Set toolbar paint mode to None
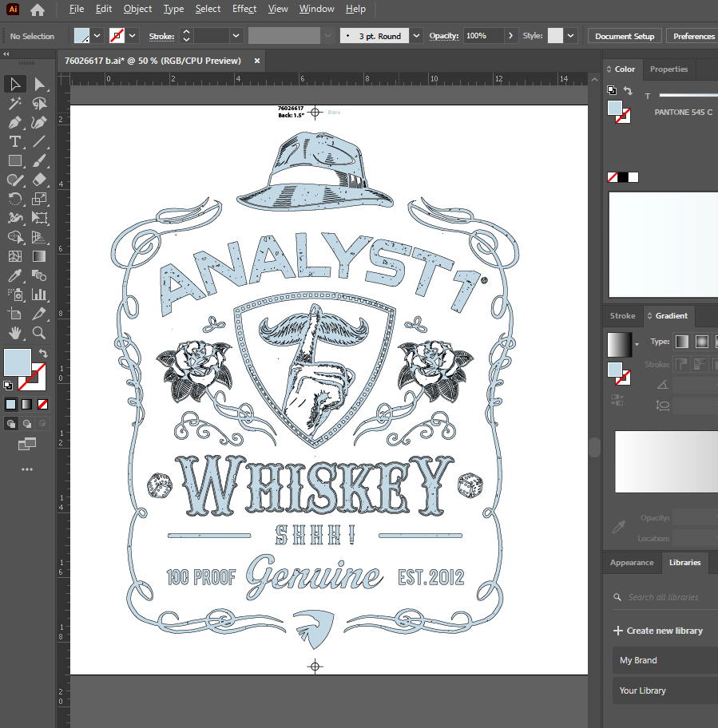The width and height of the screenshot is (718, 728). tap(43, 404)
